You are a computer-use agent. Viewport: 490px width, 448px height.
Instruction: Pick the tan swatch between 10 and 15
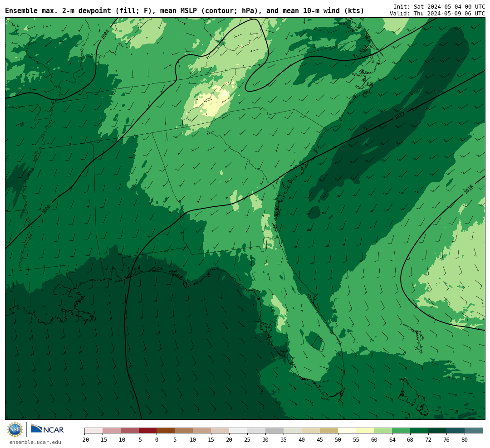202,431
